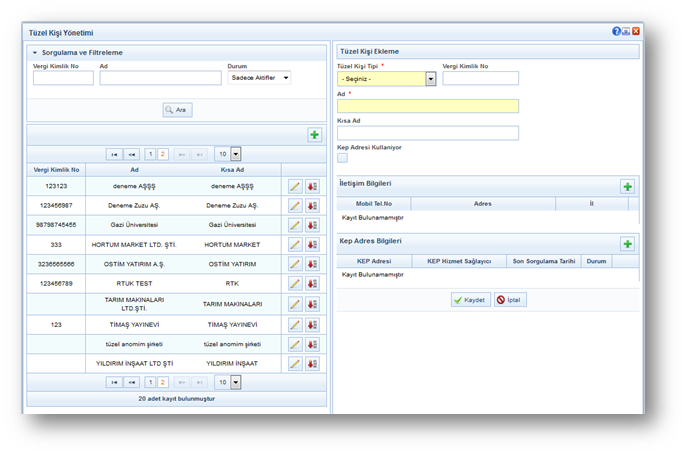The height and width of the screenshot is (456, 687).
Task: Edit the YILDIRIM İNŞAAT LTD ŞTİ row
Action: click(x=295, y=364)
